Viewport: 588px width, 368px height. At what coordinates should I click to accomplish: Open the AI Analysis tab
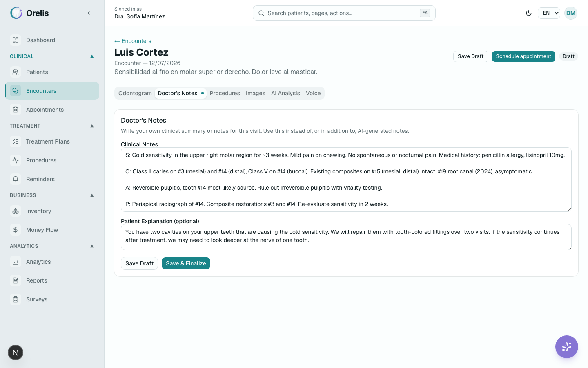click(285, 93)
